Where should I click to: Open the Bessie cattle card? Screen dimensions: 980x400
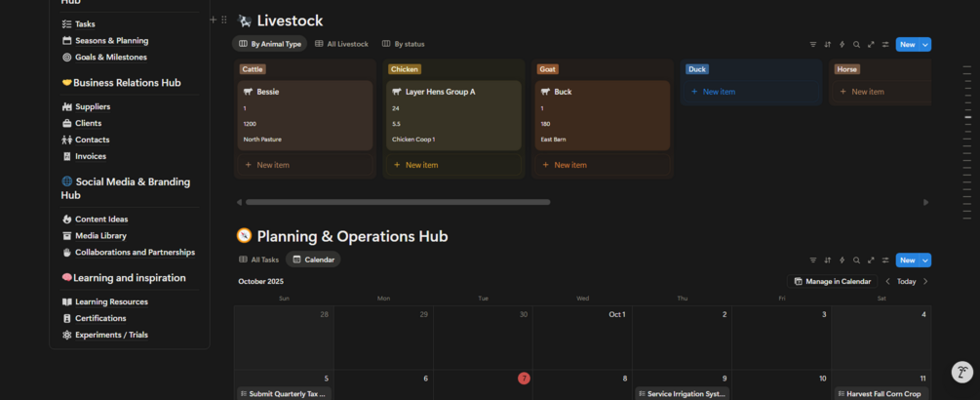(x=305, y=116)
